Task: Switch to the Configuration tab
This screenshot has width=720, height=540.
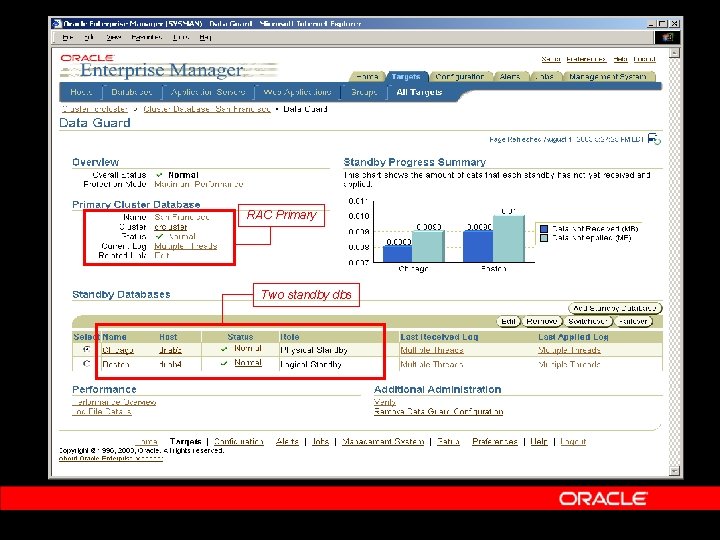Action: pyautogui.click(x=459, y=77)
